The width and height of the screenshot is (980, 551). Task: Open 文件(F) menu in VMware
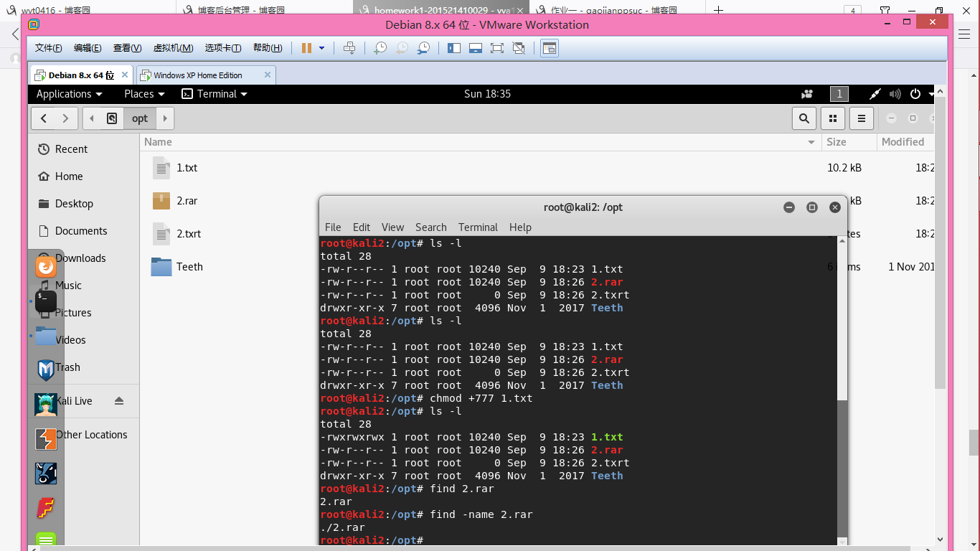(x=48, y=48)
